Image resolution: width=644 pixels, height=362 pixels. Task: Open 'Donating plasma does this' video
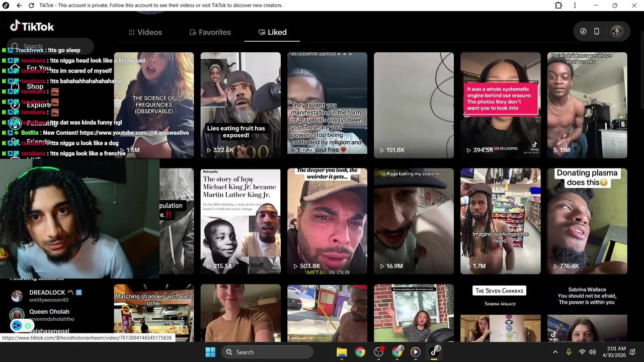(587, 221)
